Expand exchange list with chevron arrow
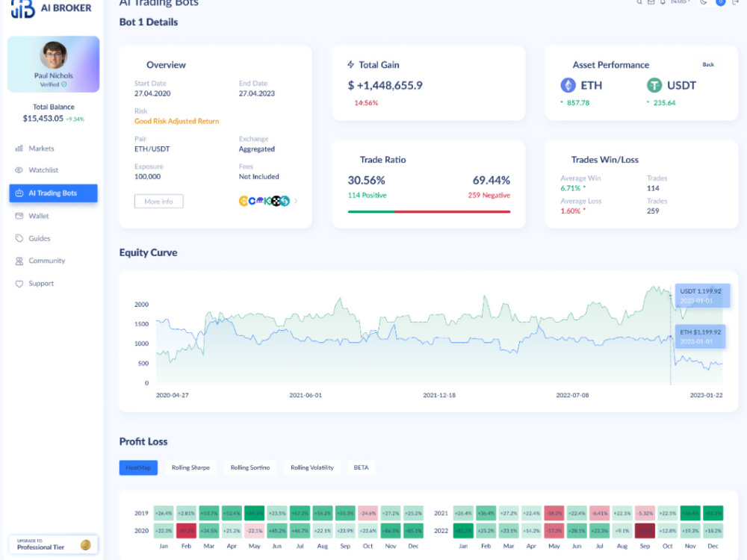The image size is (747, 560). coord(296,201)
